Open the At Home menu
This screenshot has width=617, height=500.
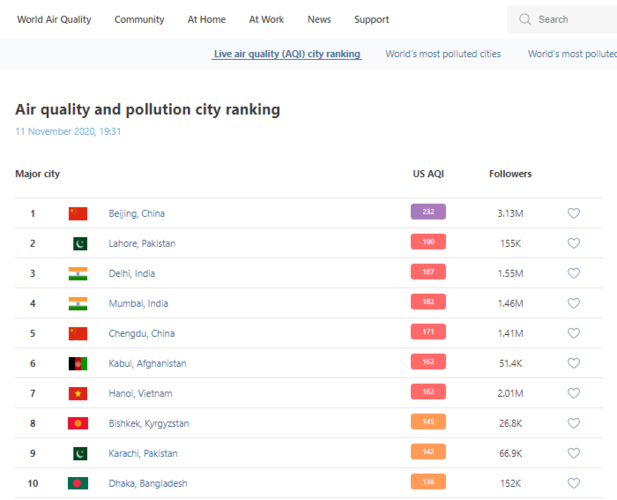(206, 19)
